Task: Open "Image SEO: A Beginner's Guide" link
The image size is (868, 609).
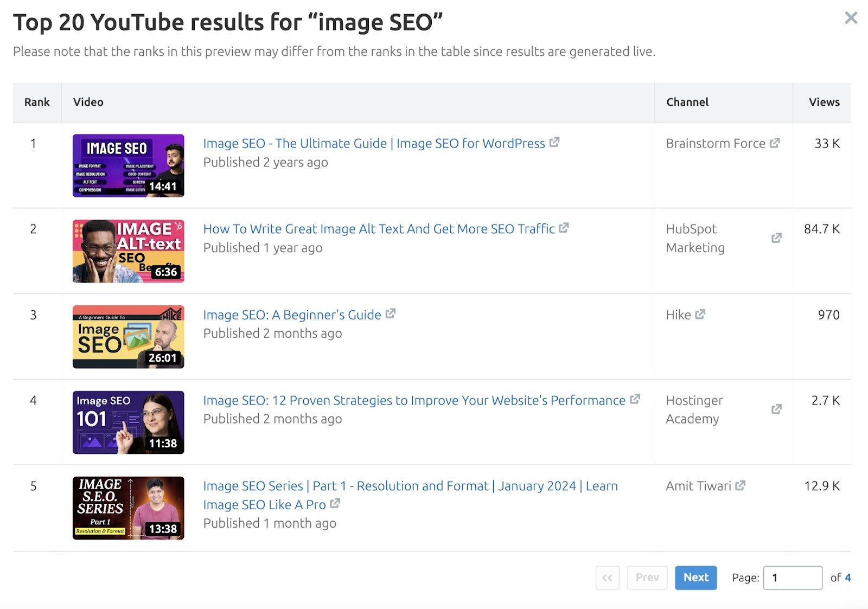Action: coord(291,314)
